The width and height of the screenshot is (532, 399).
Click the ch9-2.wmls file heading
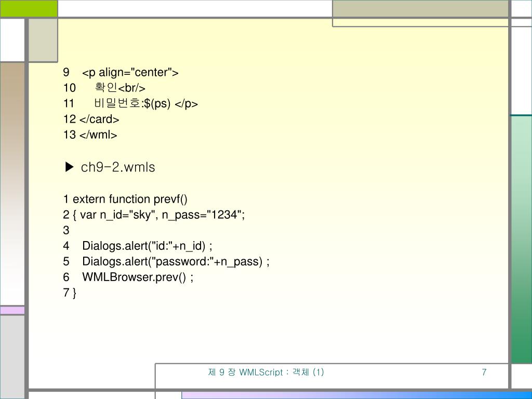click(x=118, y=167)
